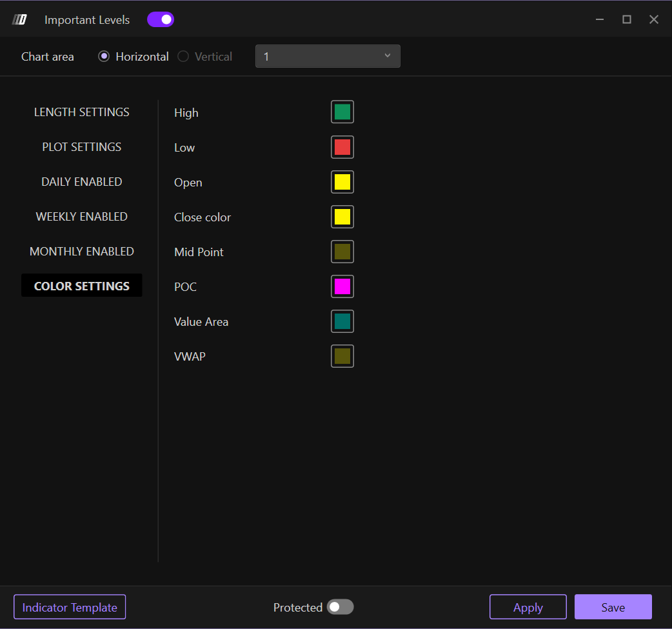The height and width of the screenshot is (629, 672).
Task: Select the Color Settings section
Action: coord(82,286)
